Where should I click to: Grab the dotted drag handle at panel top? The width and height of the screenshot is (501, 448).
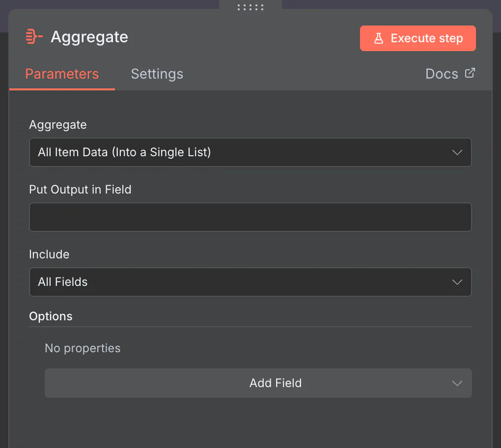250,7
